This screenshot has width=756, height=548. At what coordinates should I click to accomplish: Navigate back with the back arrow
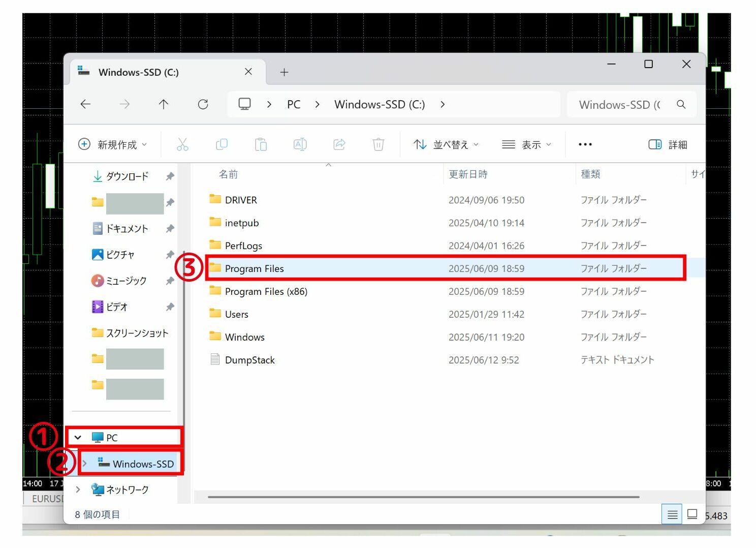[x=85, y=105]
